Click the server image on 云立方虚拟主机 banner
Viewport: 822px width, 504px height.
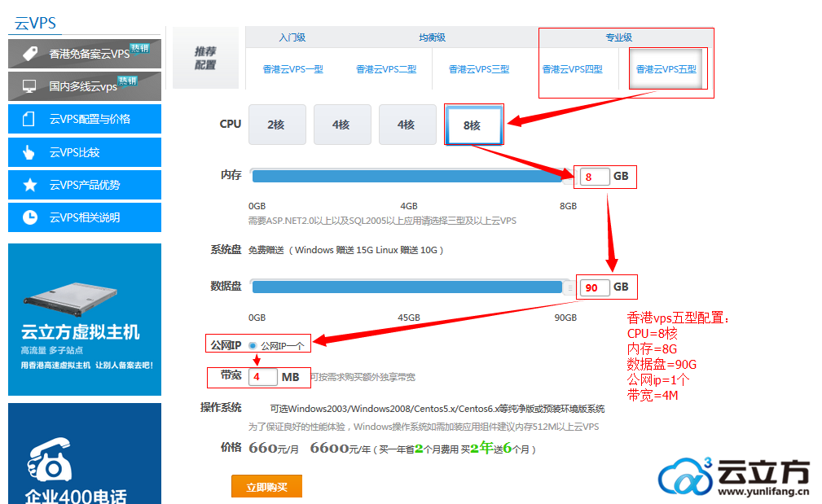(x=71, y=299)
